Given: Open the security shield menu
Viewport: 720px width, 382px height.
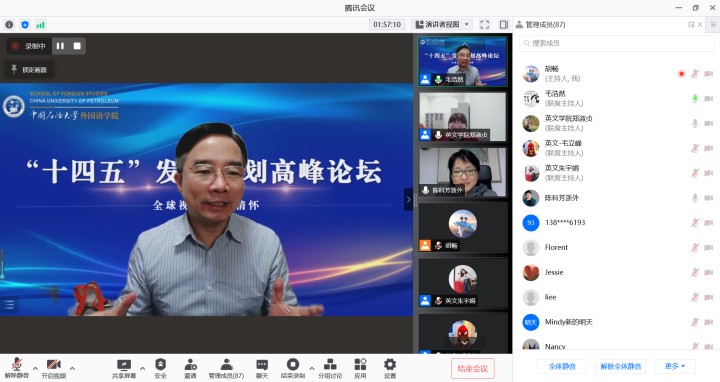Looking at the screenshot, I should click(160, 368).
